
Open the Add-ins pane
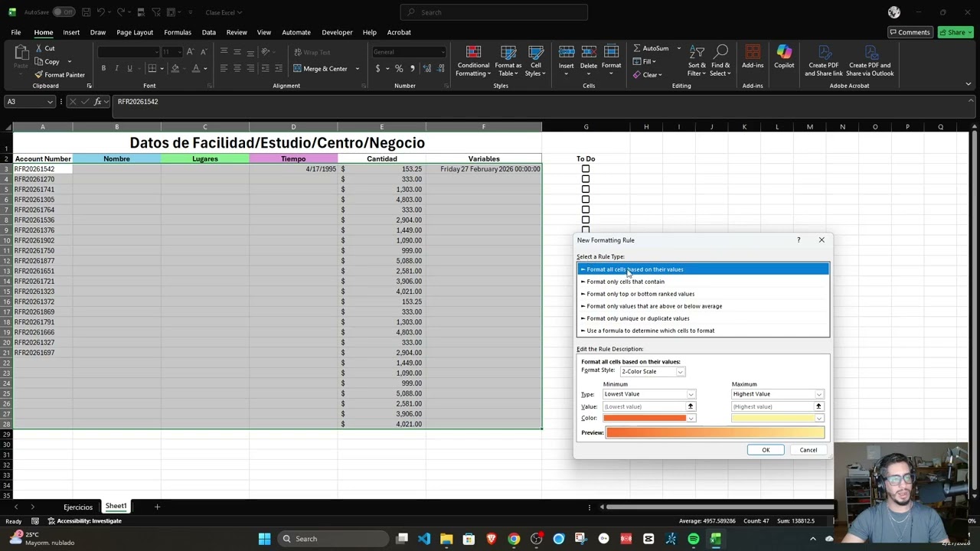click(753, 57)
